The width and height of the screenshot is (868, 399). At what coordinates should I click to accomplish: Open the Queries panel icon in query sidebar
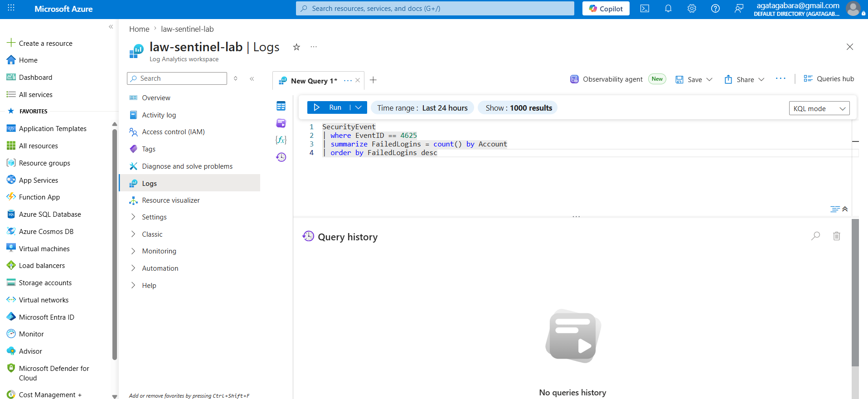[x=281, y=123]
